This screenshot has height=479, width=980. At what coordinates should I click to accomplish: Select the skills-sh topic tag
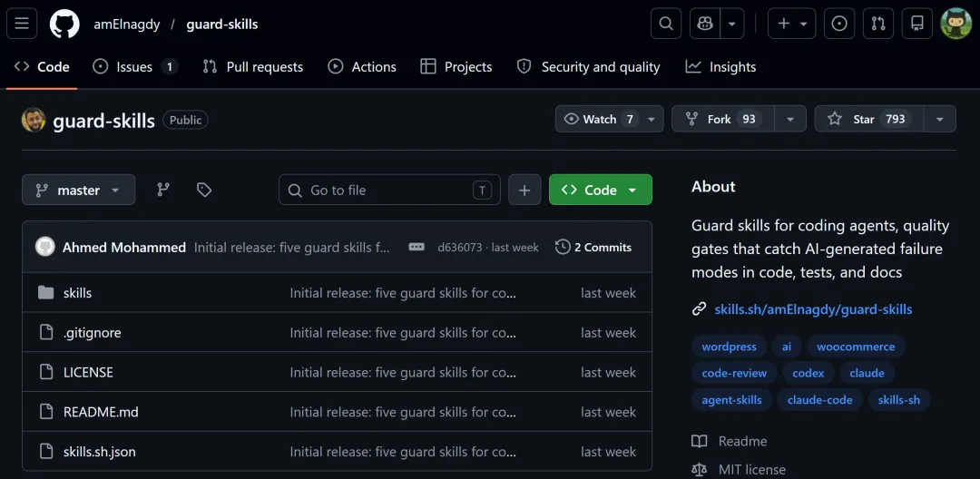898,400
